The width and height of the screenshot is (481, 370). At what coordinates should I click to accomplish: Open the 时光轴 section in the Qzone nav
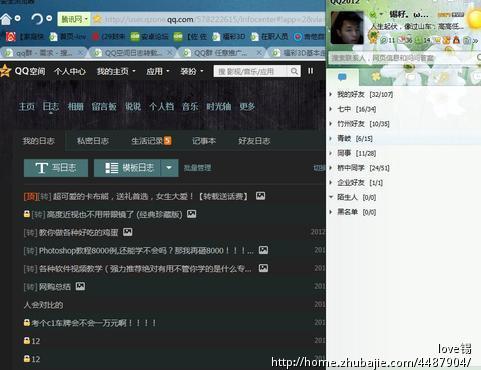pos(219,106)
